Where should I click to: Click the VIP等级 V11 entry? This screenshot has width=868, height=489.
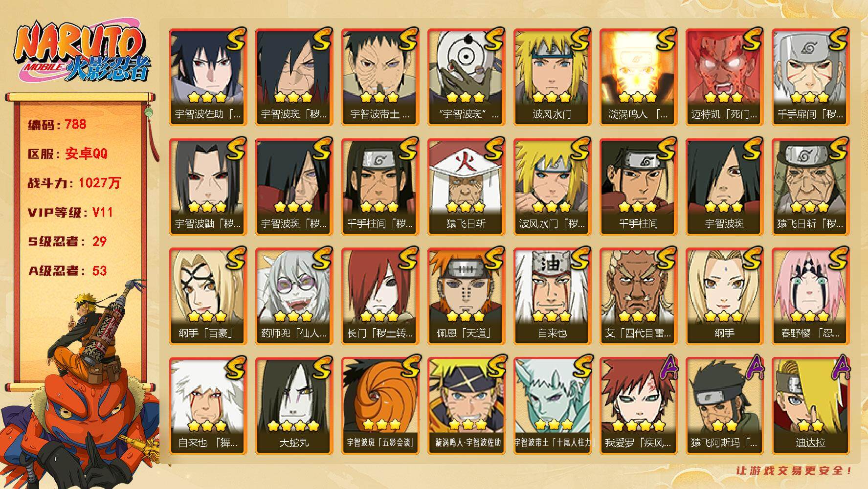71,212
